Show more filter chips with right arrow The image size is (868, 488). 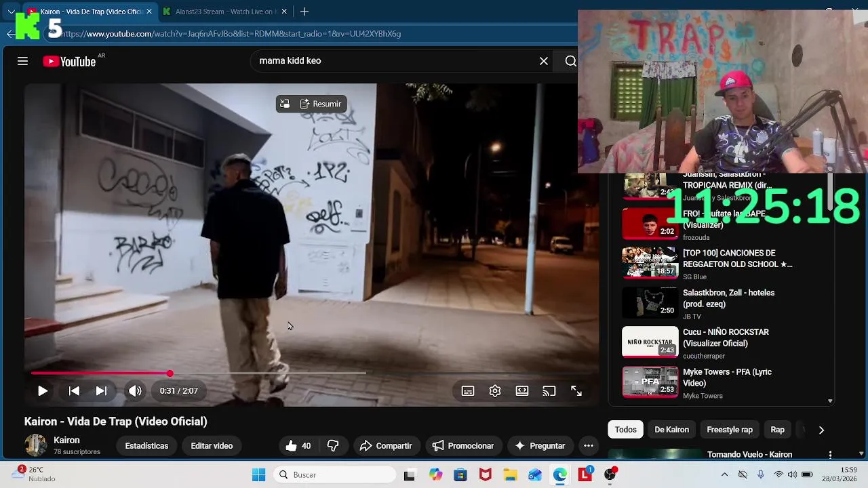click(x=821, y=430)
